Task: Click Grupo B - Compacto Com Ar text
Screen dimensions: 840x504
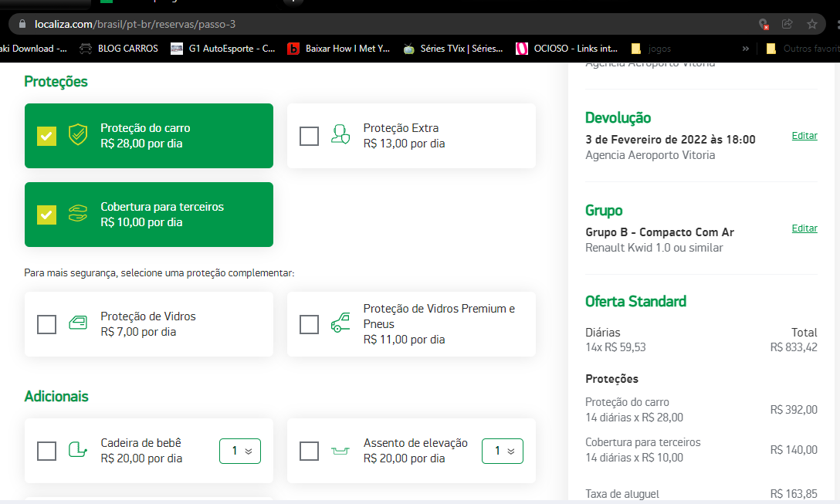Action: [x=659, y=232]
